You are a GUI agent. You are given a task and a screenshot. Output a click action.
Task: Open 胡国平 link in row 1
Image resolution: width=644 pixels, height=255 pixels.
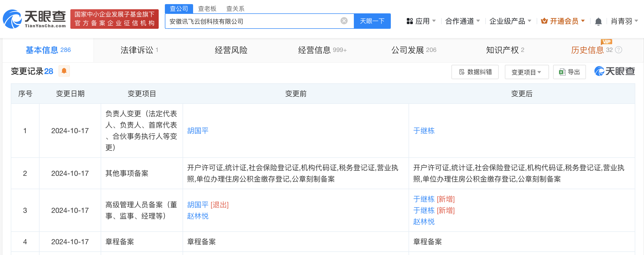pyautogui.click(x=198, y=131)
